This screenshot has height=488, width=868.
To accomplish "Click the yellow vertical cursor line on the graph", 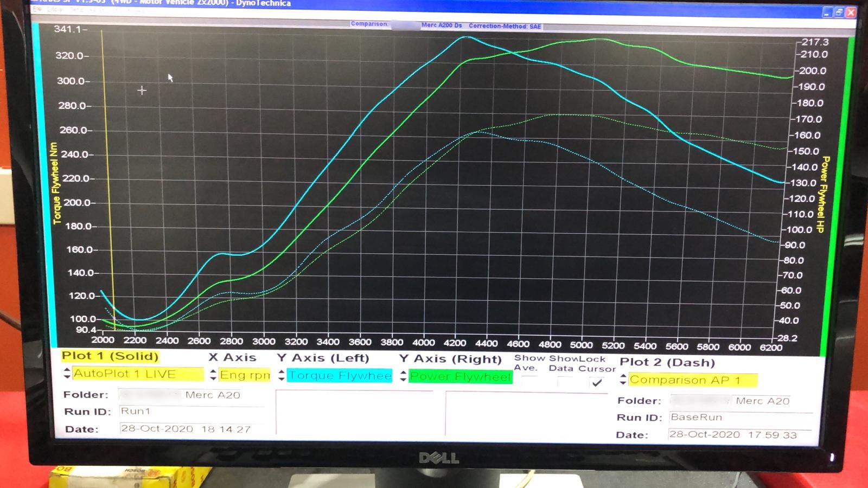I will [x=108, y=179].
